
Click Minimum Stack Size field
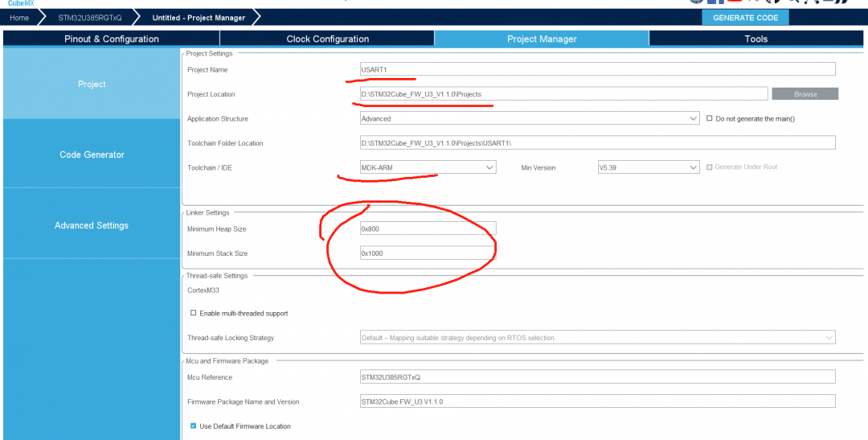428,253
